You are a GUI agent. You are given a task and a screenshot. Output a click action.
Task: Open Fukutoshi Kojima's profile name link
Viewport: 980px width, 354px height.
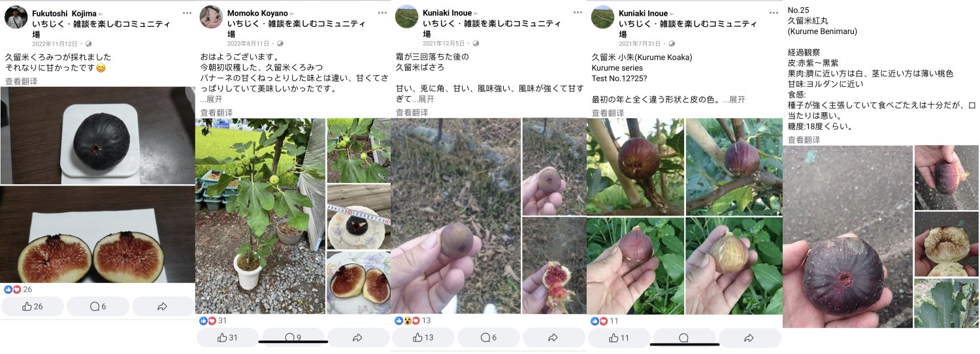coord(63,13)
